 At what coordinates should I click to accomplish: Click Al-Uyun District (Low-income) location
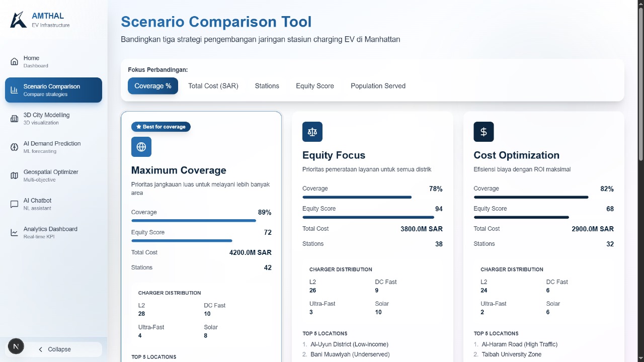[x=349, y=344]
